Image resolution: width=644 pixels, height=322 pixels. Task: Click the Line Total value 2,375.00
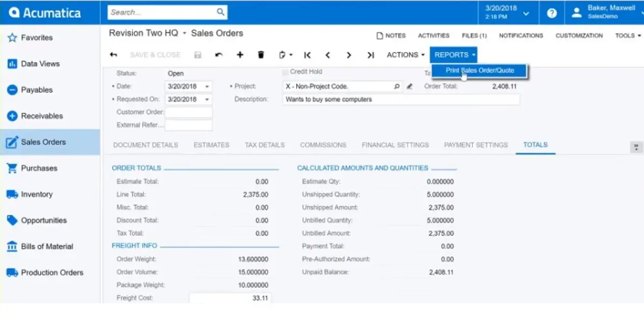click(x=255, y=195)
